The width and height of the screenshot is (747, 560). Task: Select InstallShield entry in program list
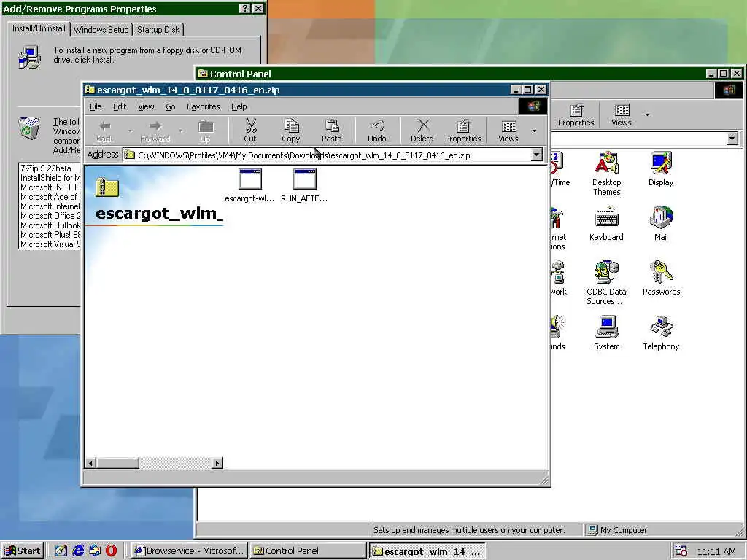point(50,178)
